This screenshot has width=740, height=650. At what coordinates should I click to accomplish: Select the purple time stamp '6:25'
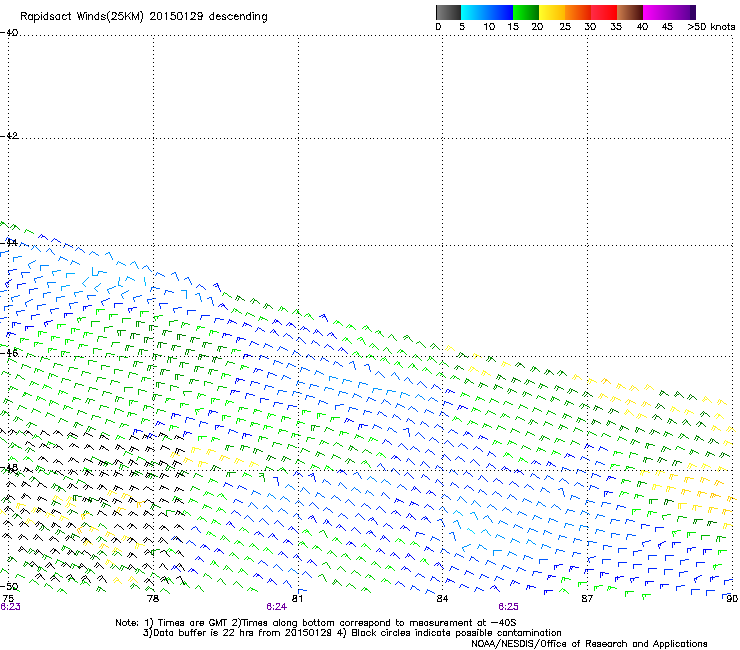508,607
